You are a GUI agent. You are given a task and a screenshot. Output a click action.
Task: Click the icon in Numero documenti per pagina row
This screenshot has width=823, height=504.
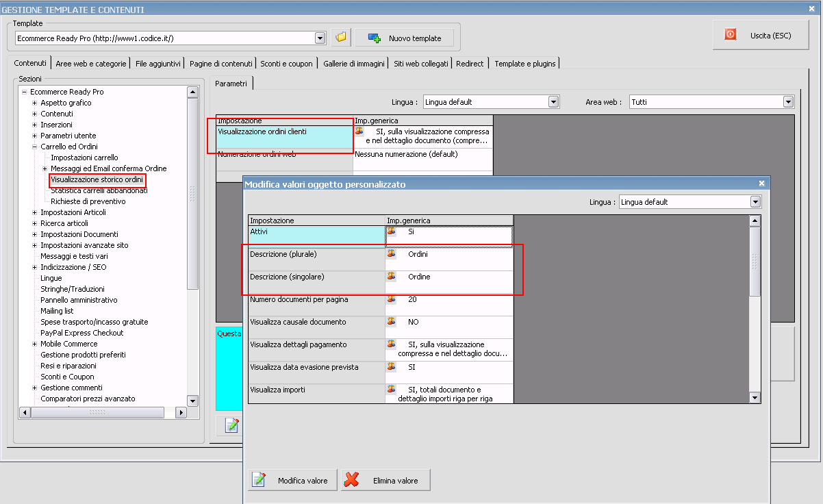tap(392, 299)
